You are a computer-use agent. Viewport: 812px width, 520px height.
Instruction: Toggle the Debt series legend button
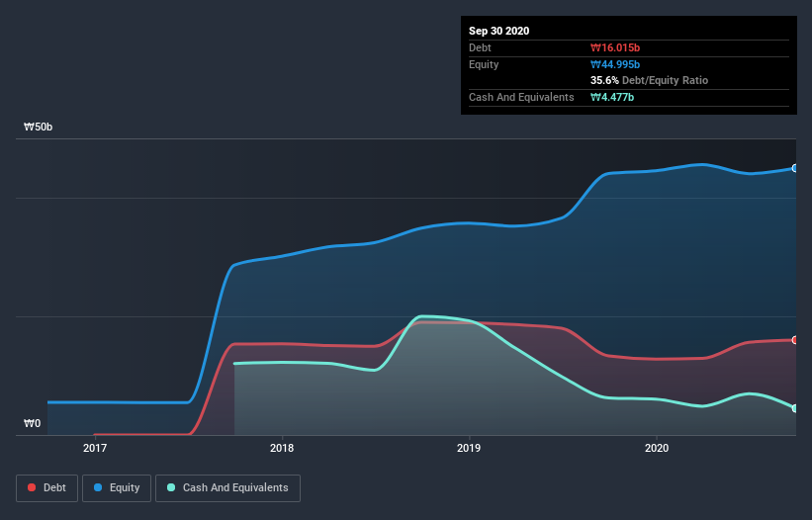(x=46, y=488)
